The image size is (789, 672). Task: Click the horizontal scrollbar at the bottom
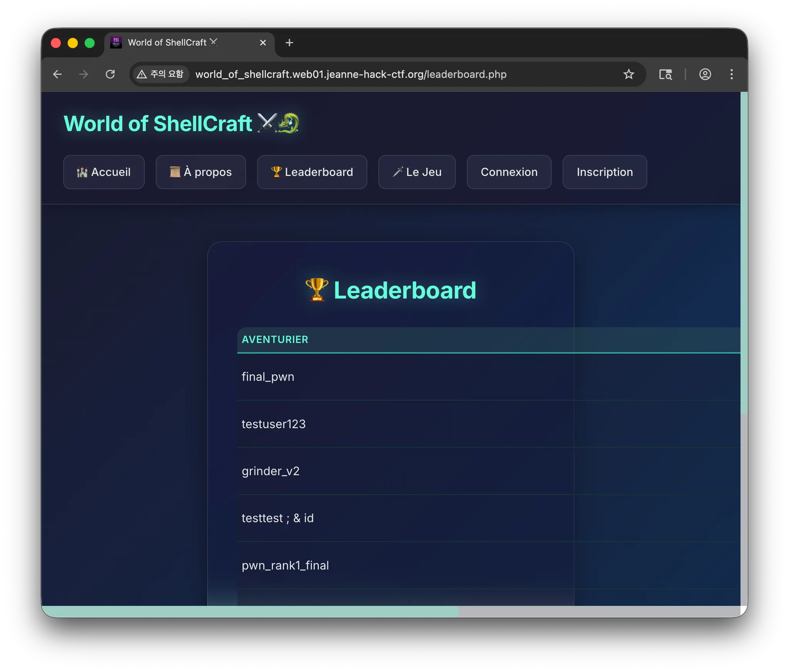[x=250, y=611]
